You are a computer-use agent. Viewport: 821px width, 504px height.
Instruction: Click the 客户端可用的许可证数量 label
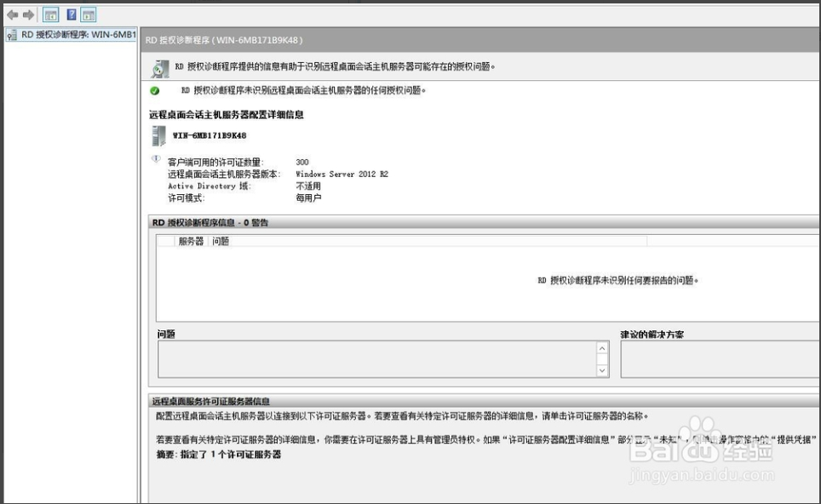click(x=215, y=163)
